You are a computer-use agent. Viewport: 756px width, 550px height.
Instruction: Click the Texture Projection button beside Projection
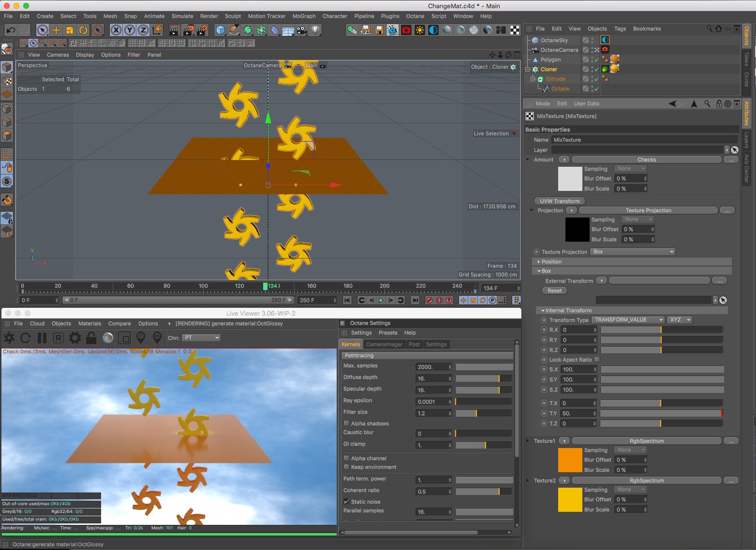648,210
